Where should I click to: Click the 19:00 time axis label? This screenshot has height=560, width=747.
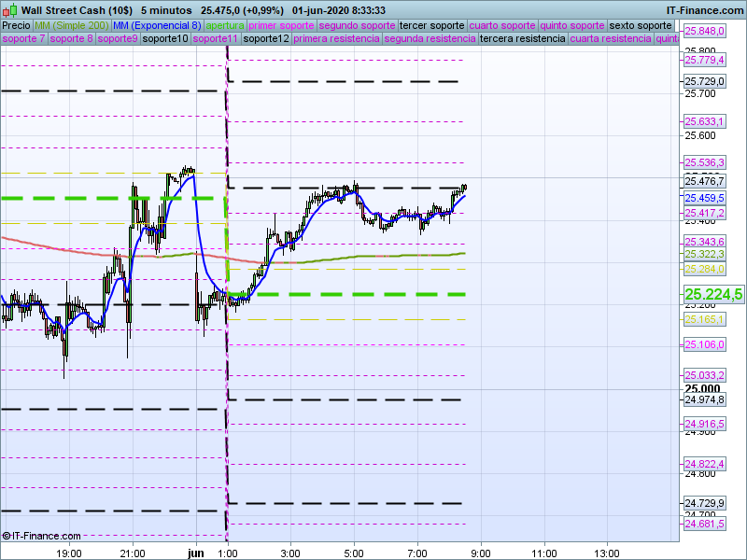(x=68, y=553)
